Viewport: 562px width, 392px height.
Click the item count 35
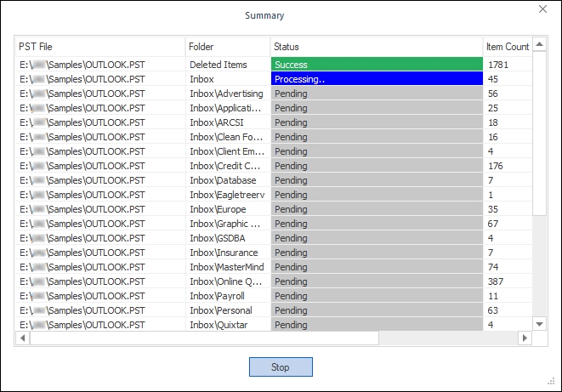[493, 209]
